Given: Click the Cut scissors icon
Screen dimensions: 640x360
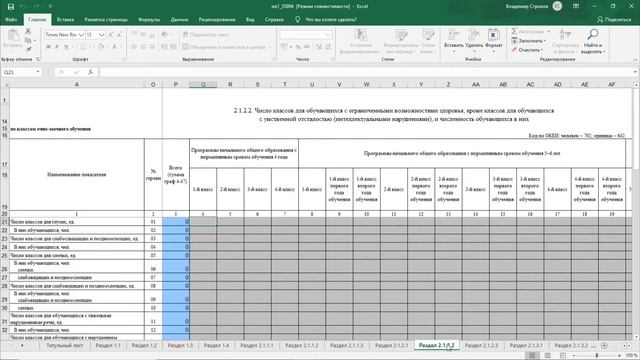Looking at the screenshot, I should tap(28, 31).
